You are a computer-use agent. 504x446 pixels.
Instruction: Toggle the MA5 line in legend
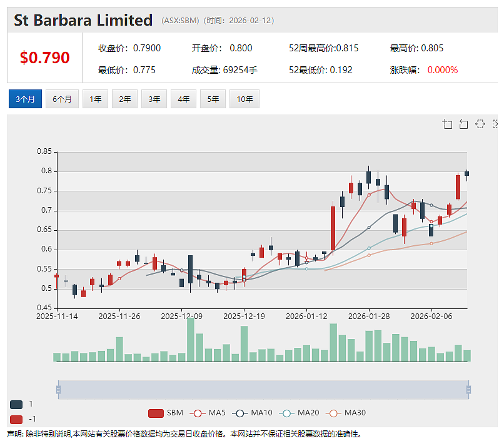(208, 413)
